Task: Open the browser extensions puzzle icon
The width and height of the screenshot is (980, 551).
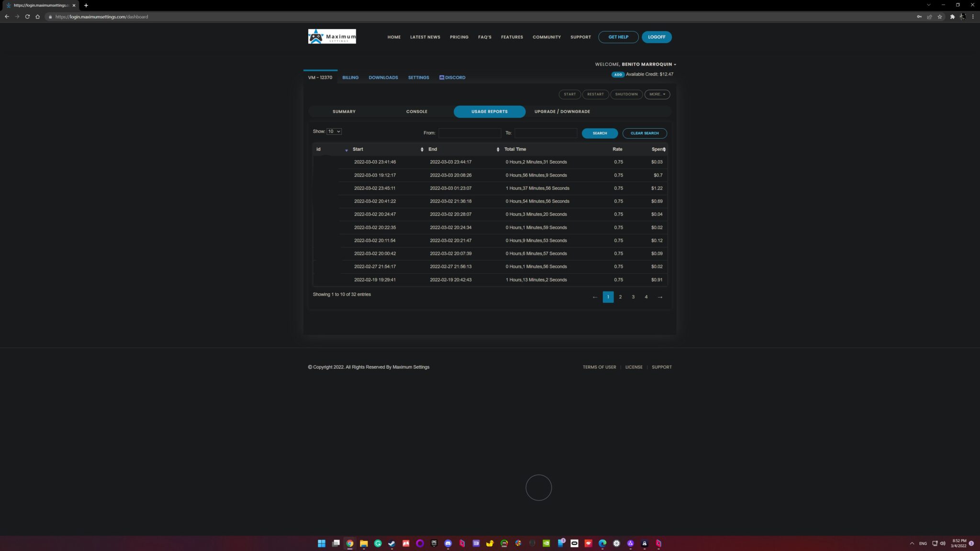Action: point(952,17)
